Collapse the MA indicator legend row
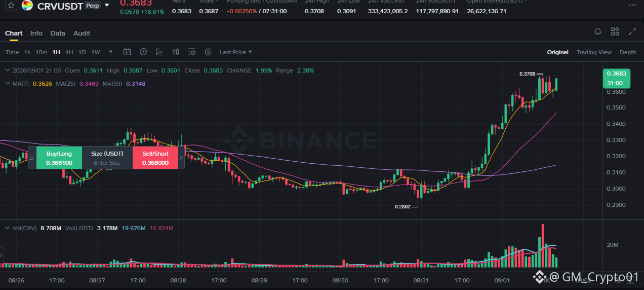This screenshot has width=644, height=290. pyautogui.click(x=7, y=83)
